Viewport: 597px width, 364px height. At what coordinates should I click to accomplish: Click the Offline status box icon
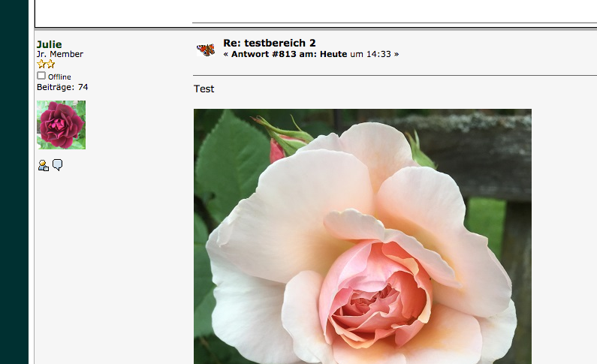(41, 76)
